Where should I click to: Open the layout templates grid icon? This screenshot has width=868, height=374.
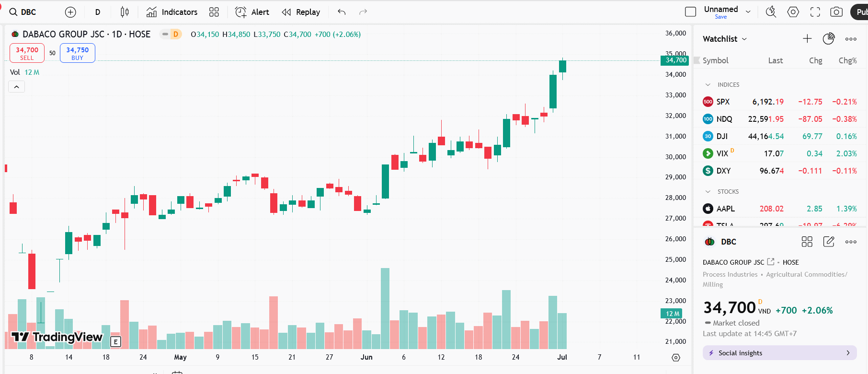coord(214,12)
